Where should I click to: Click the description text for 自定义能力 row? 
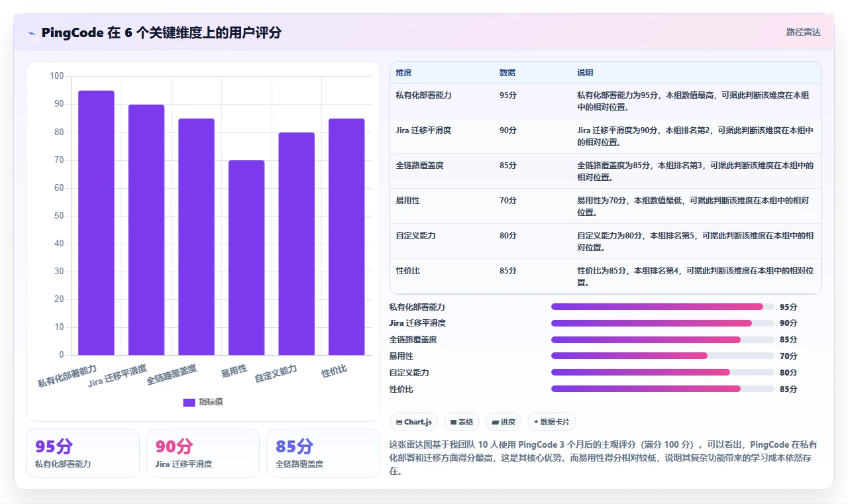tap(695, 242)
